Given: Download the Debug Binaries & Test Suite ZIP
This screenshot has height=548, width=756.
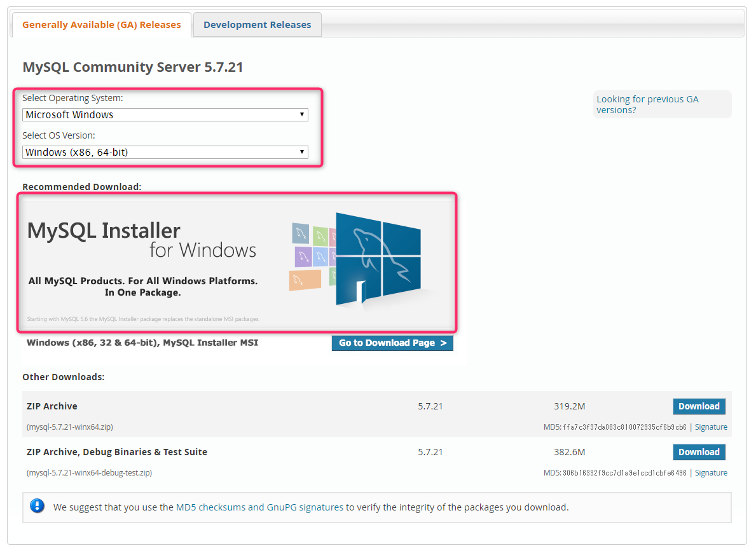Looking at the screenshot, I should (698, 452).
